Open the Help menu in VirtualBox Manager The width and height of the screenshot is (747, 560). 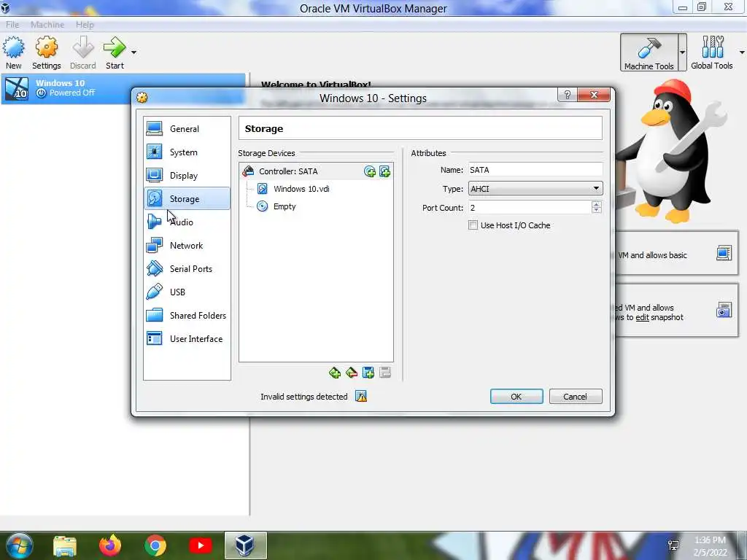85,24
